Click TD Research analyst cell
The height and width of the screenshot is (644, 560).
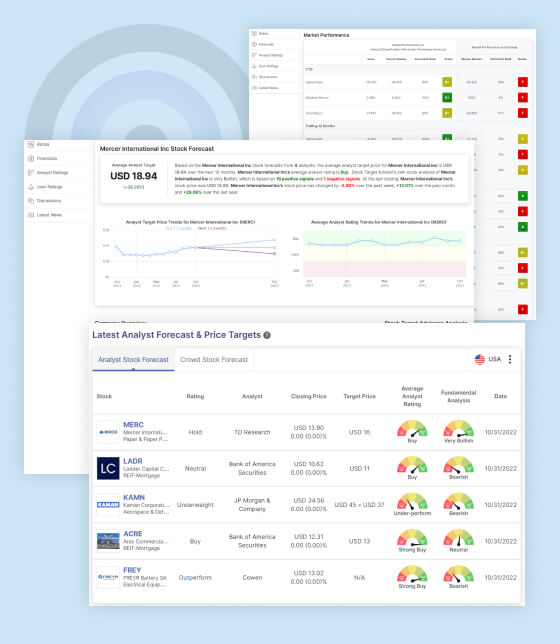point(252,432)
